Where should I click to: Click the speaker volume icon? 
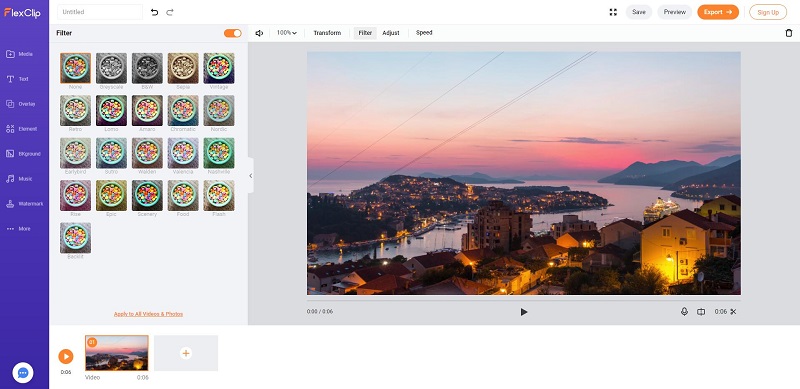(259, 33)
